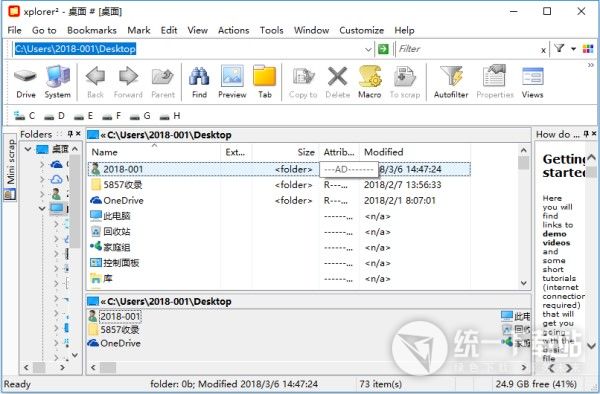Open the Bookmarks menu
The image size is (600, 394).
(92, 30)
